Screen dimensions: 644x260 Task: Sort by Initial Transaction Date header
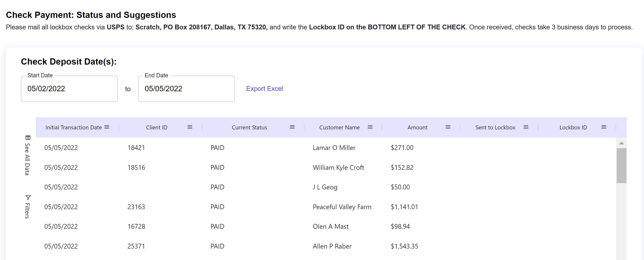(73, 127)
